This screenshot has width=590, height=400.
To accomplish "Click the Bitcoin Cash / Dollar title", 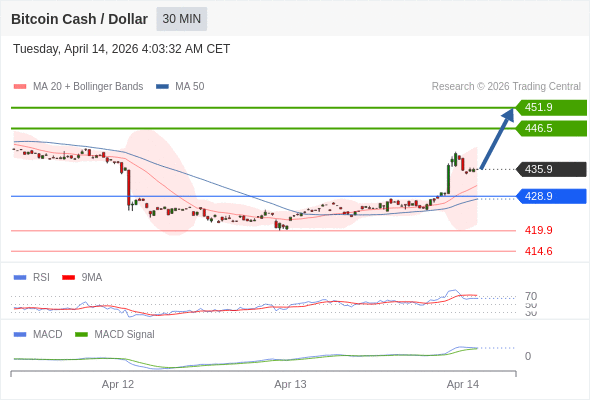I will coord(79,19).
